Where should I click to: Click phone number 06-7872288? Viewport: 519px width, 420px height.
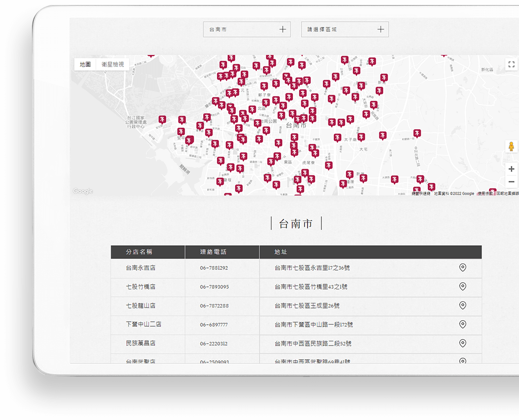214,306
